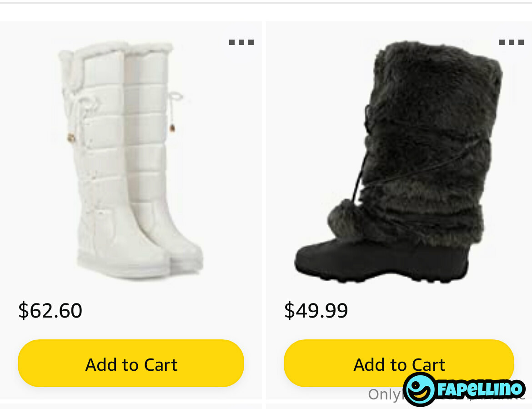Open the white quilted snow boots product image
Screen dimensions: 532x409
click(131, 160)
